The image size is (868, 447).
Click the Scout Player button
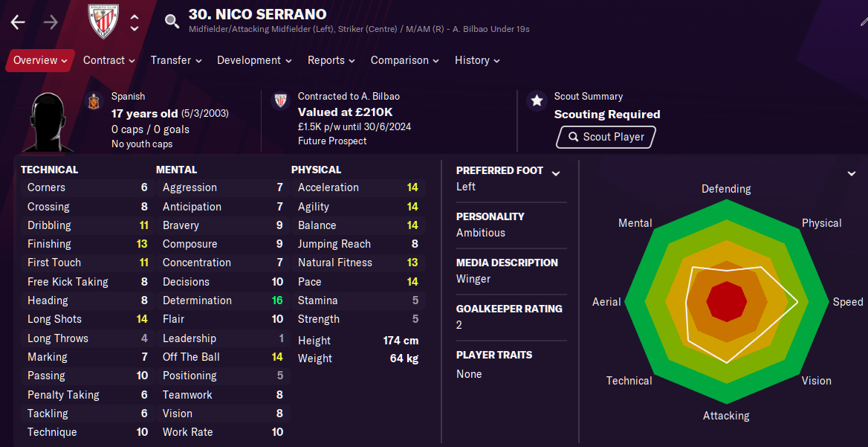pos(606,137)
